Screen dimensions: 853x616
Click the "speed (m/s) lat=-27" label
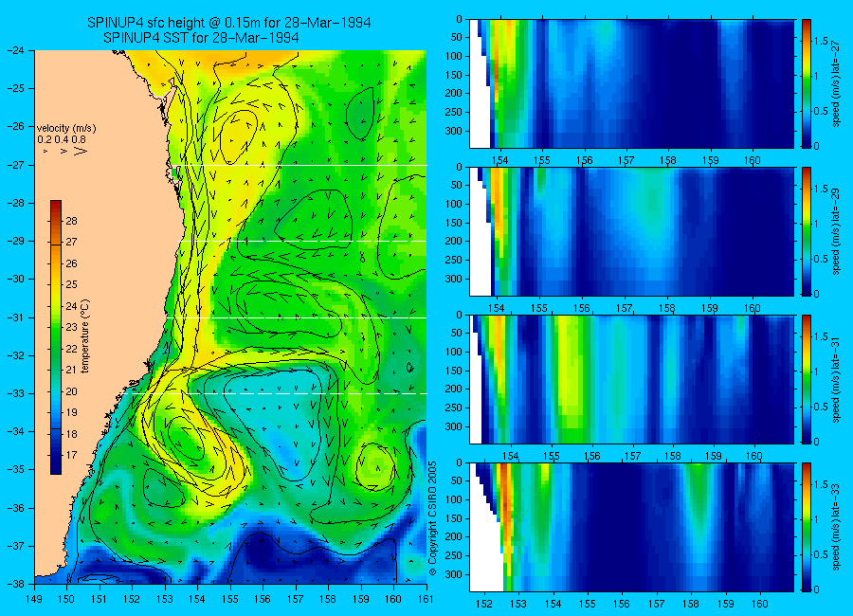[836, 83]
